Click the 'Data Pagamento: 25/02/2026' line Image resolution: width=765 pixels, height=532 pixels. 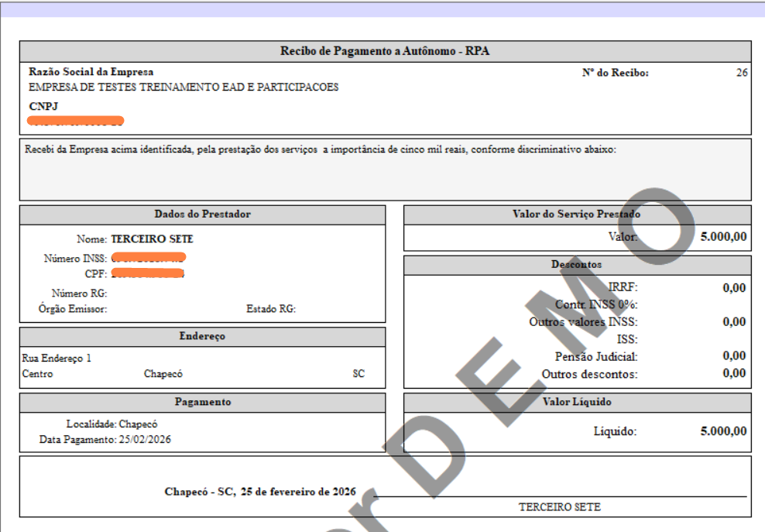tap(105, 439)
